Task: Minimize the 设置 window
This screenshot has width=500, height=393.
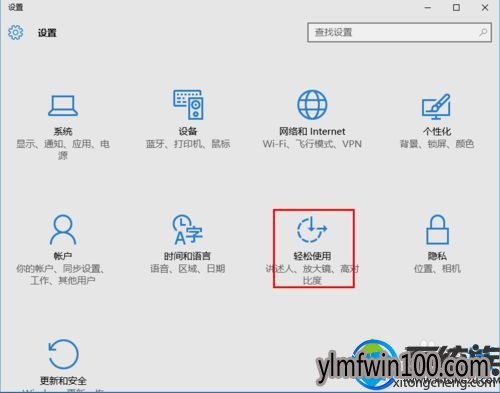Action: click(428, 8)
